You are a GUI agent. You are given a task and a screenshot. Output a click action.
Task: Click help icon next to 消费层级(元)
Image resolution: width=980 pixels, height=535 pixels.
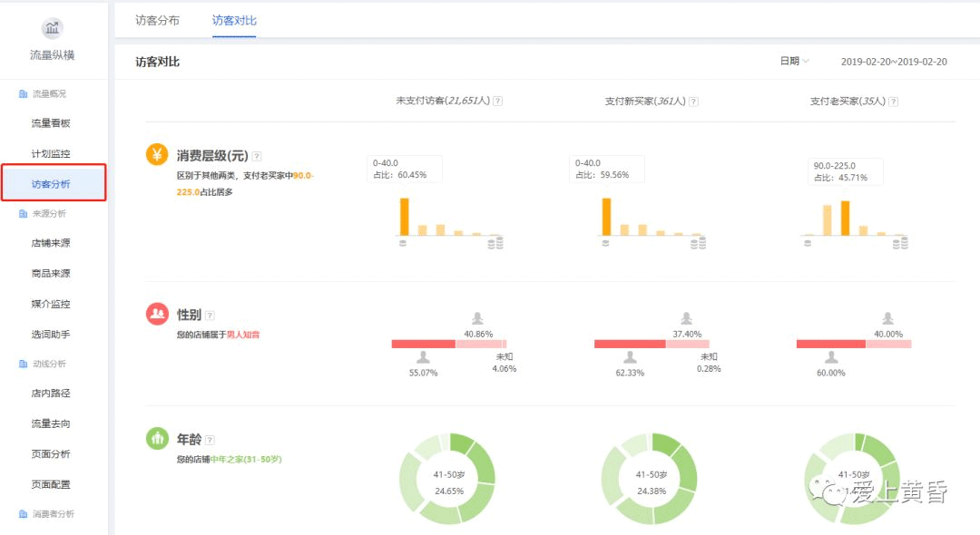[257, 156]
